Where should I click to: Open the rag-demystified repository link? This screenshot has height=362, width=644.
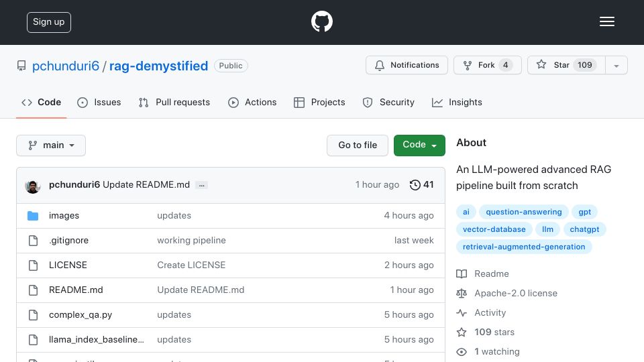(x=158, y=66)
